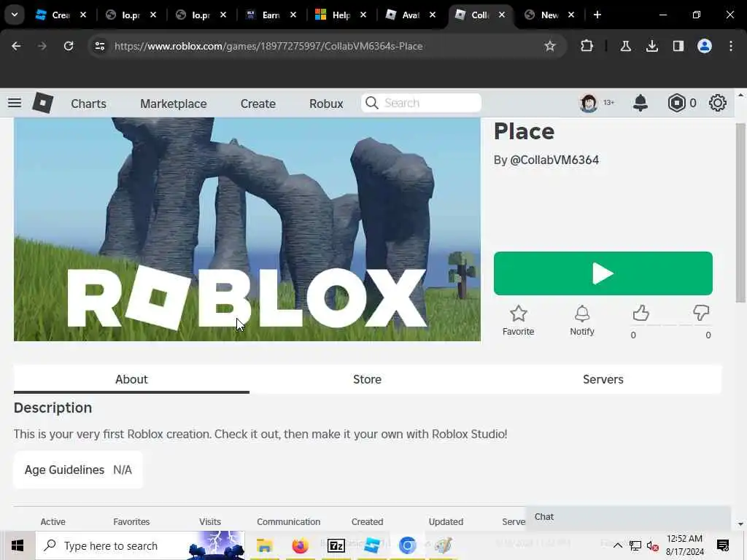Open the Windows action center notifications

(x=723, y=545)
